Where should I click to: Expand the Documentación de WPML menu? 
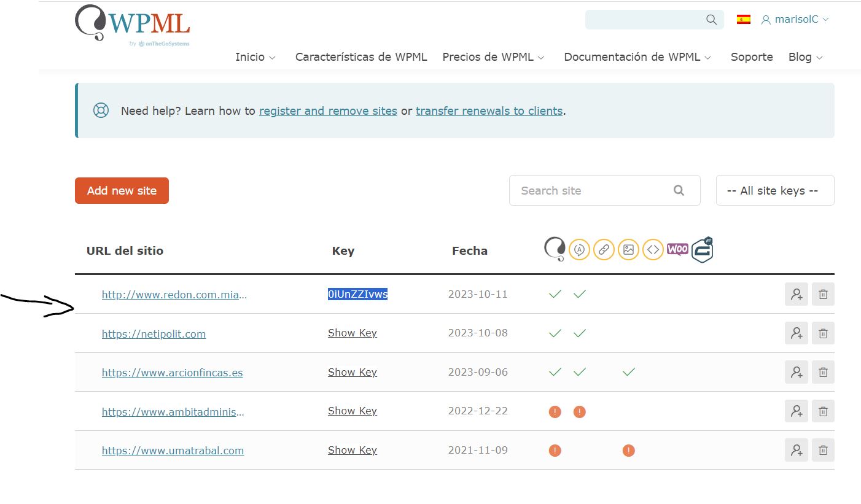(637, 57)
